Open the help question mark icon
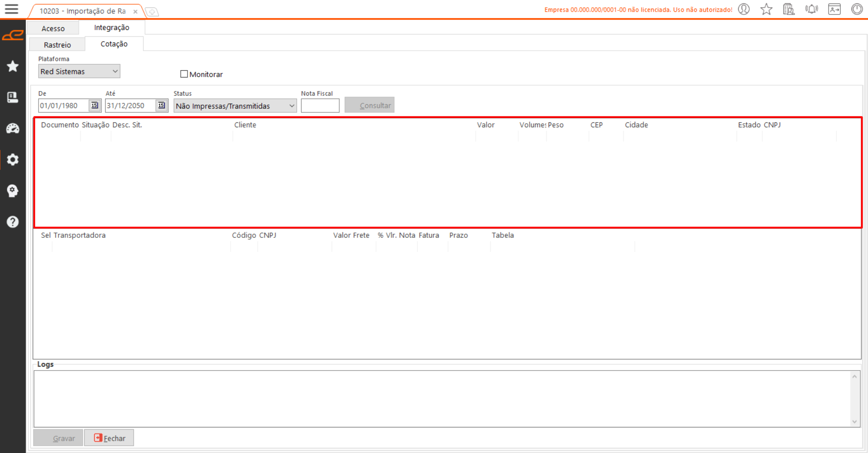Image resolution: width=868 pixels, height=453 pixels. [13, 222]
